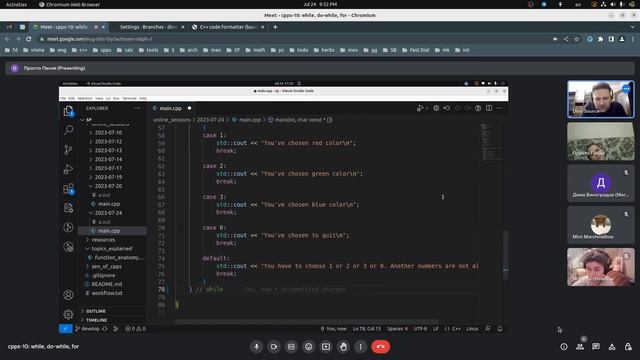This screenshot has width=640, height=360.
Task: Open Activities in the Ubuntu top bar
Action: [x=16, y=4]
